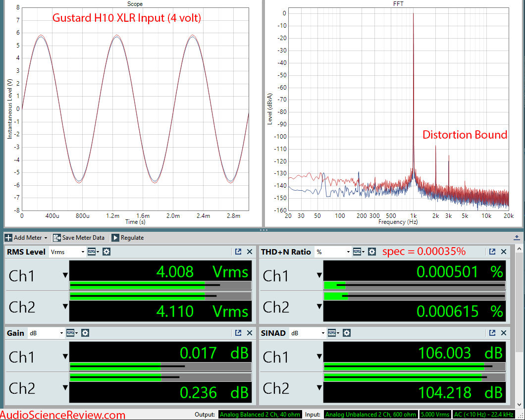The width and height of the screenshot is (525, 420).
Task: Click RMS Level Ch1 level bar
Action: [160, 285]
